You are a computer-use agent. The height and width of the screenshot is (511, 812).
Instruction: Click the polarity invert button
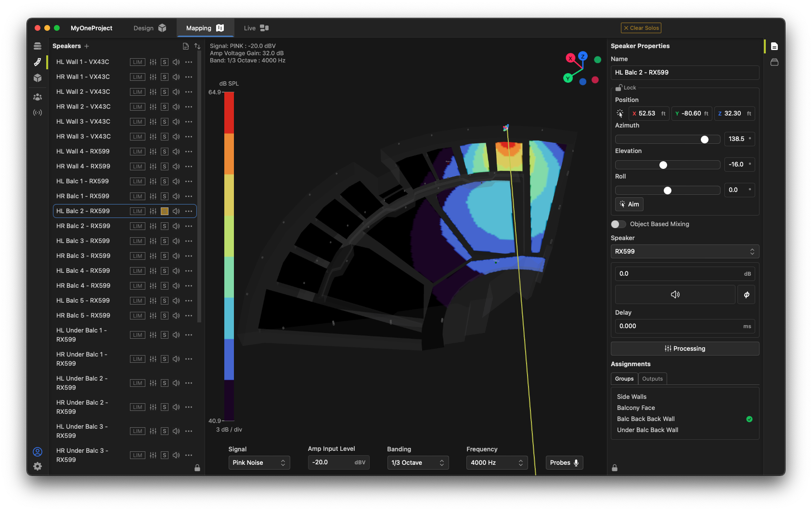coord(746,294)
